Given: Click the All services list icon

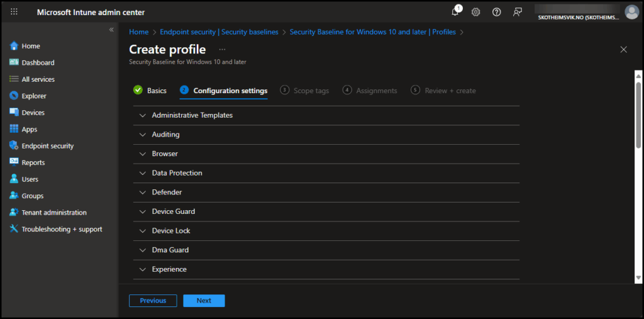Looking at the screenshot, I should tap(14, 79).
